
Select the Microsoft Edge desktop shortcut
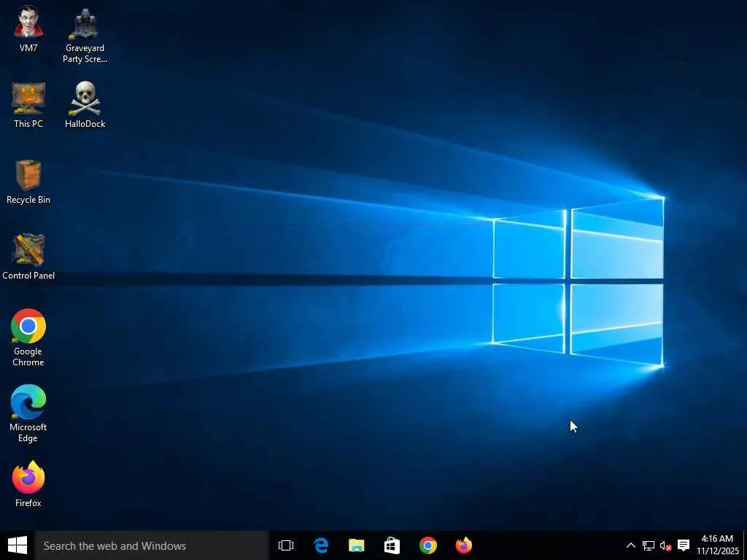click(x=28, y=413)
